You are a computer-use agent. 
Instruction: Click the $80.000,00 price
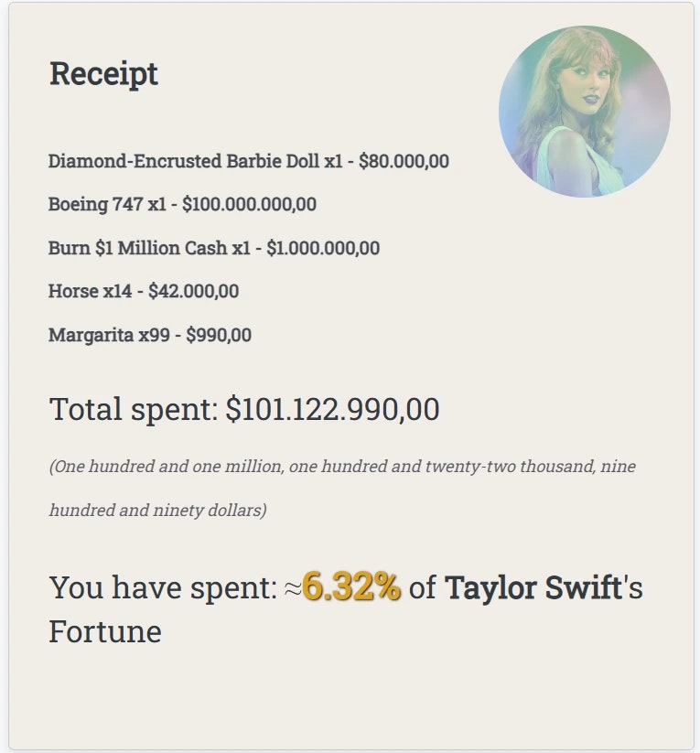tap(404, 161)
